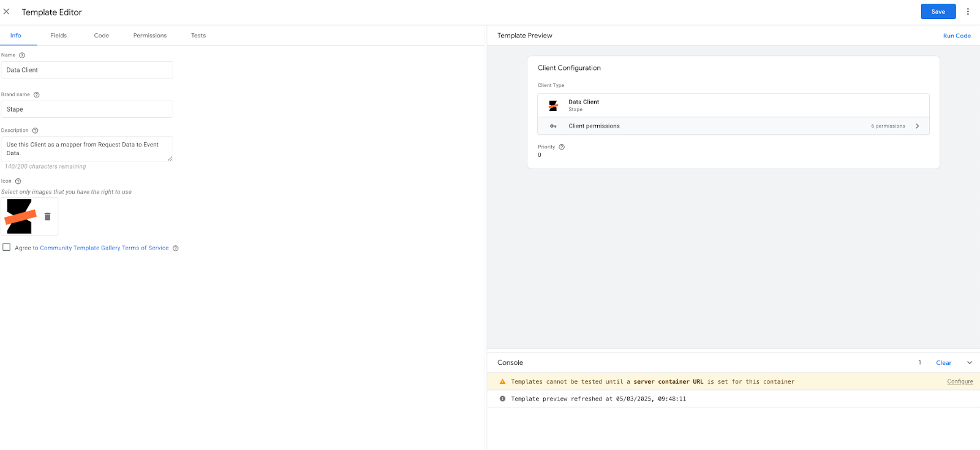Switch to the Fields tab

59,36
